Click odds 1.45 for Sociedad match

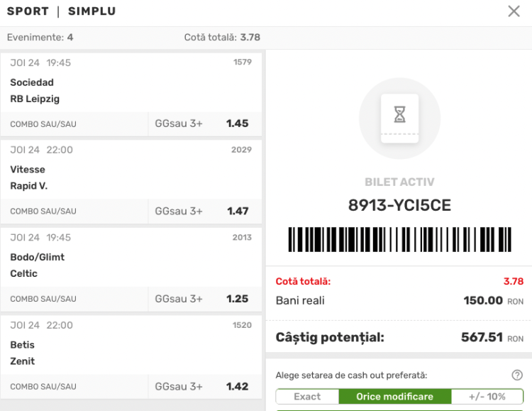click(x=238, y=124)
